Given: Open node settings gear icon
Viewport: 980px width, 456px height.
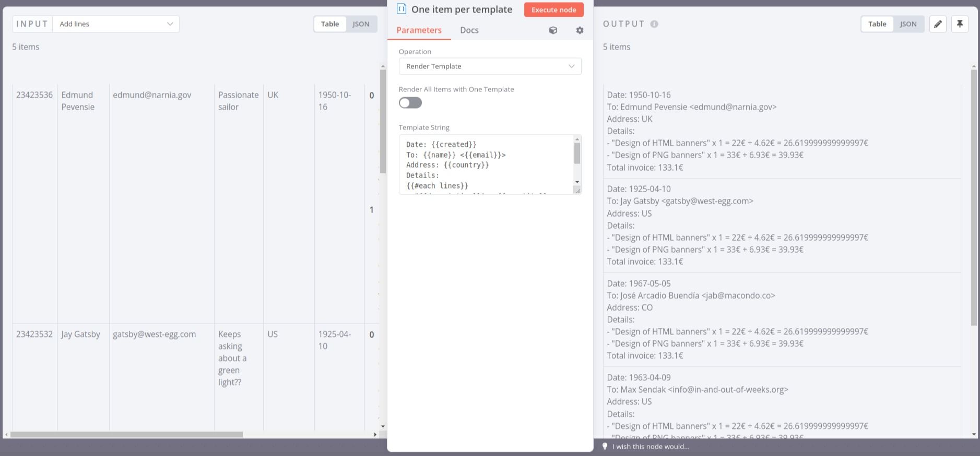Looking at the screenshot, I should click(x=580, y=30).
